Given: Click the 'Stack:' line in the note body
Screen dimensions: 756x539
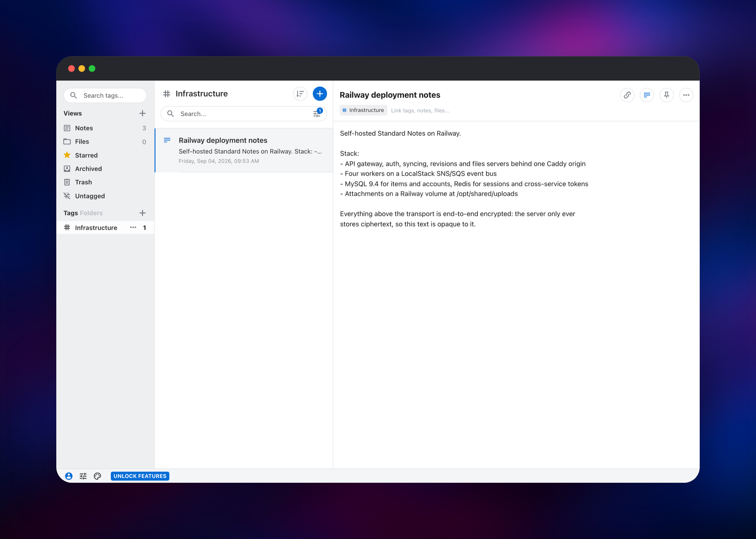Looking at the screenshot, I should (x=349, y=154).
